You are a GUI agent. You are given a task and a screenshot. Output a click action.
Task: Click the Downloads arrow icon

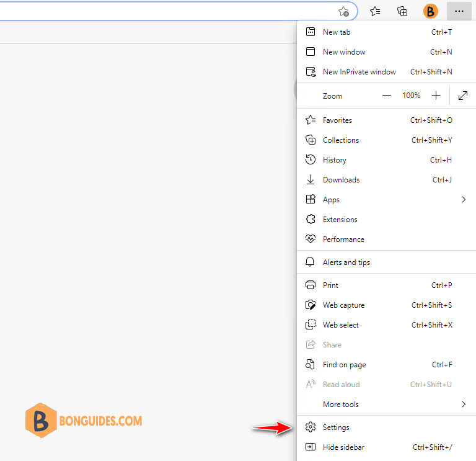311,180
